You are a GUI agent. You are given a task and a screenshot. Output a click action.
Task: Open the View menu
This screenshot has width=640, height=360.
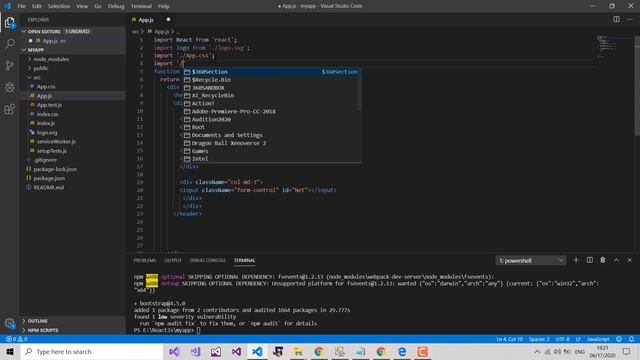click(82, 6)
